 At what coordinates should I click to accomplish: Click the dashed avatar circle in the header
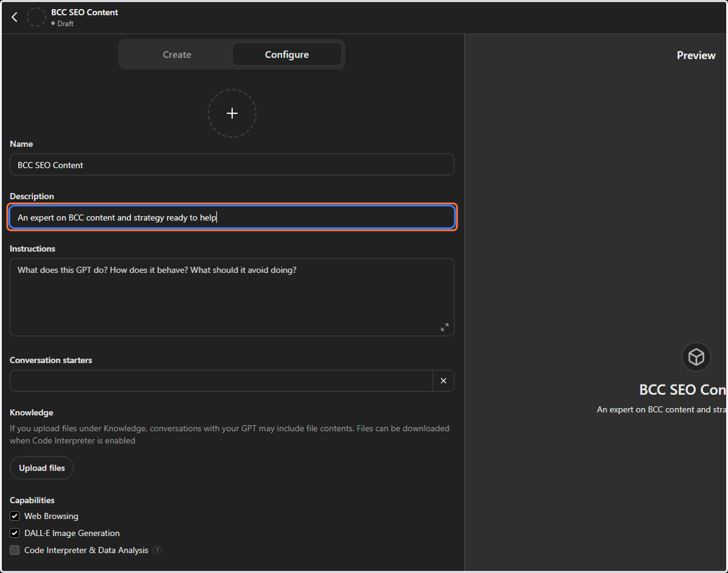36,17
